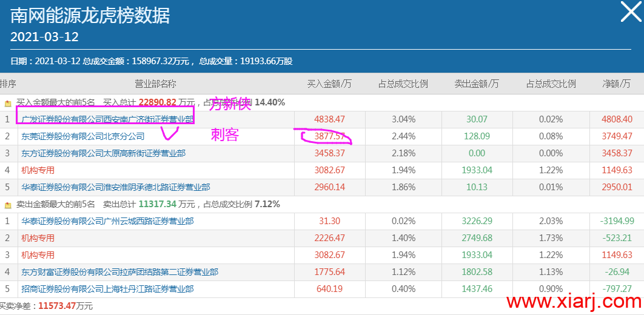Select sell amount 3226.29 cell
The image size is (644, 315).
[x=477, y=222]
